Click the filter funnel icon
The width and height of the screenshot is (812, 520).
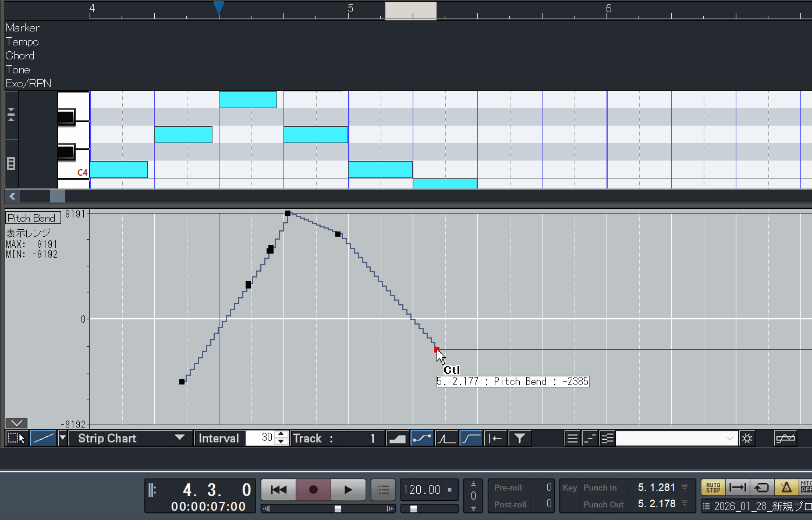pos(520,439)
